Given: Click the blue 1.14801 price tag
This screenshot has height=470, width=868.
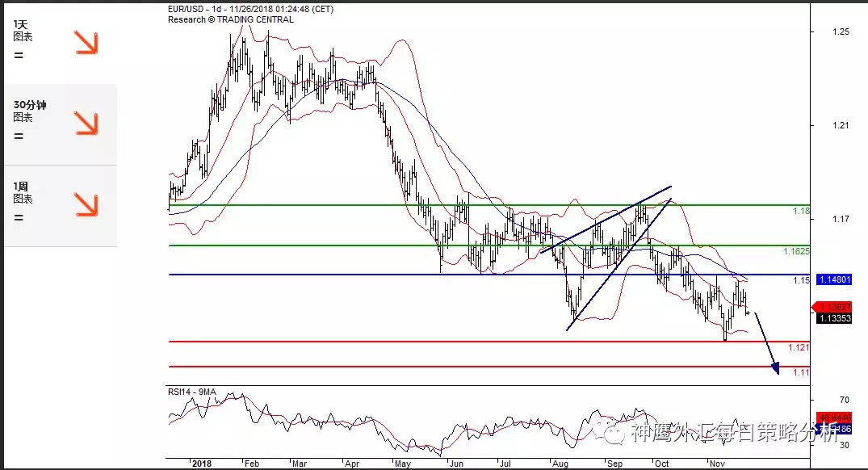Looking at the screenshot, I should coord(835,279).
